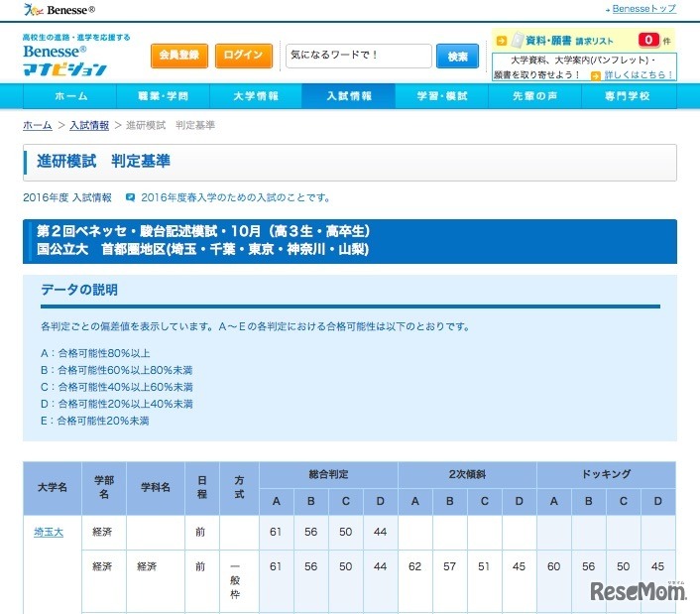
Task: Open the 職業・学問 navigation tab
Action: (163, 96)
